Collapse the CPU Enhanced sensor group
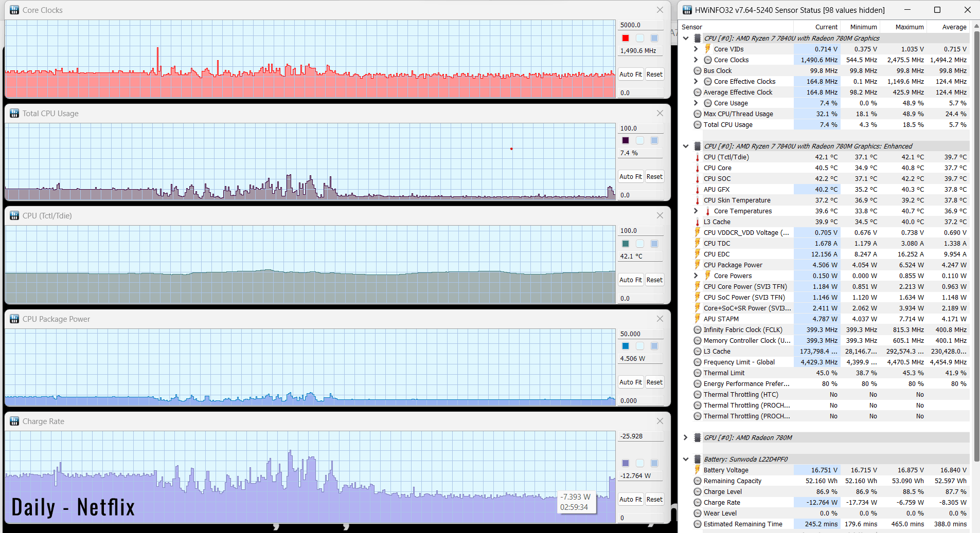 pyautogui.click(x=686, y=146)
